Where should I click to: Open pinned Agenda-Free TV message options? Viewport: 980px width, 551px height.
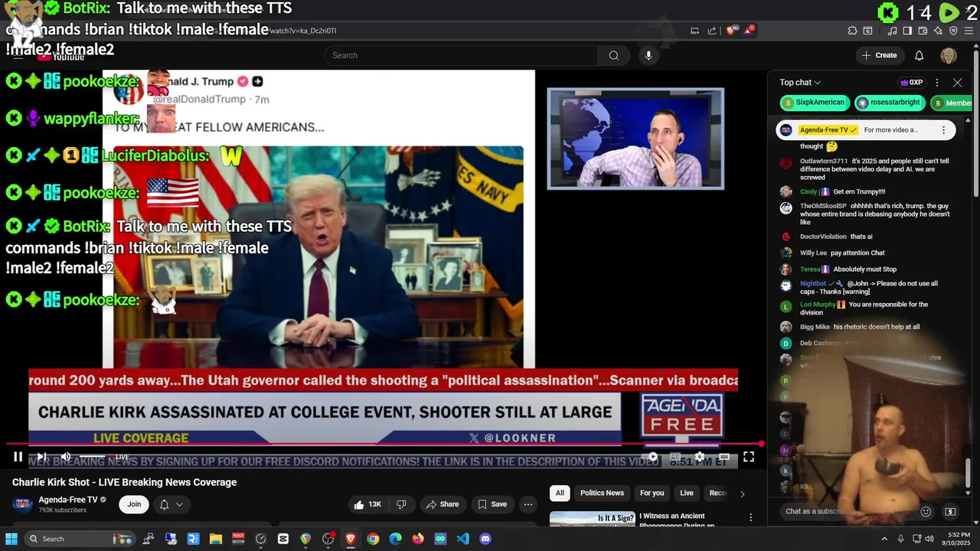pyautogui.click(x=943, y=130)
